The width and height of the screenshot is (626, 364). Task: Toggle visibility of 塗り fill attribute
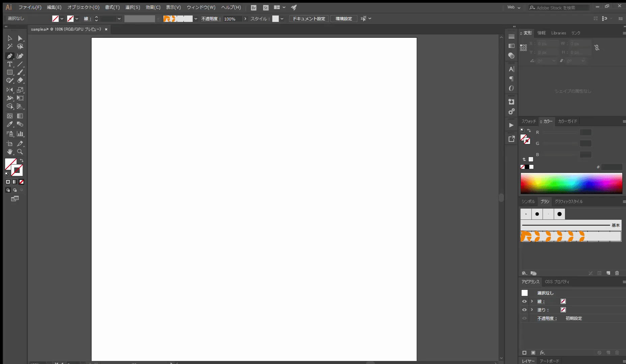(x=524, y=310)
